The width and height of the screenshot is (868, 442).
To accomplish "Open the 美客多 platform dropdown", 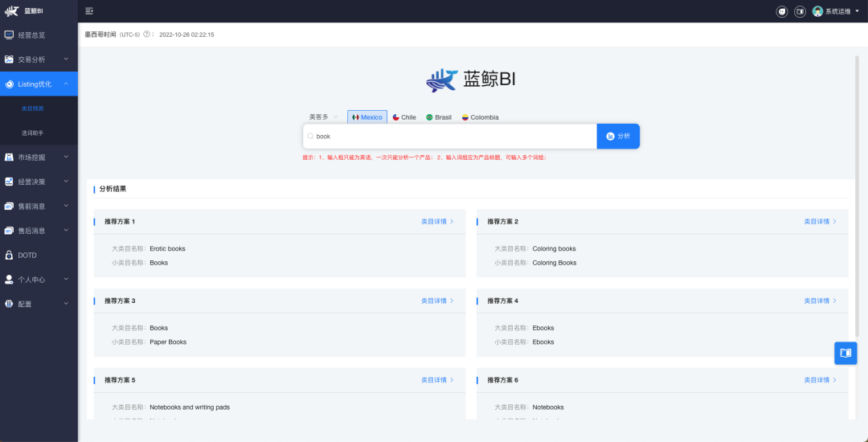I will pos(323,117).
